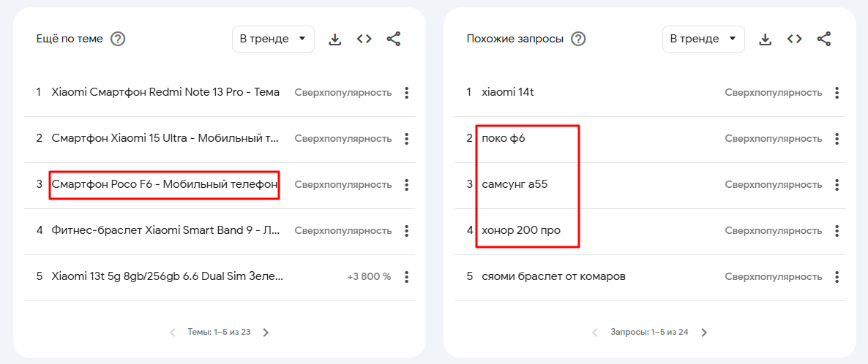Open query хонор 200 про

point(522,230)
